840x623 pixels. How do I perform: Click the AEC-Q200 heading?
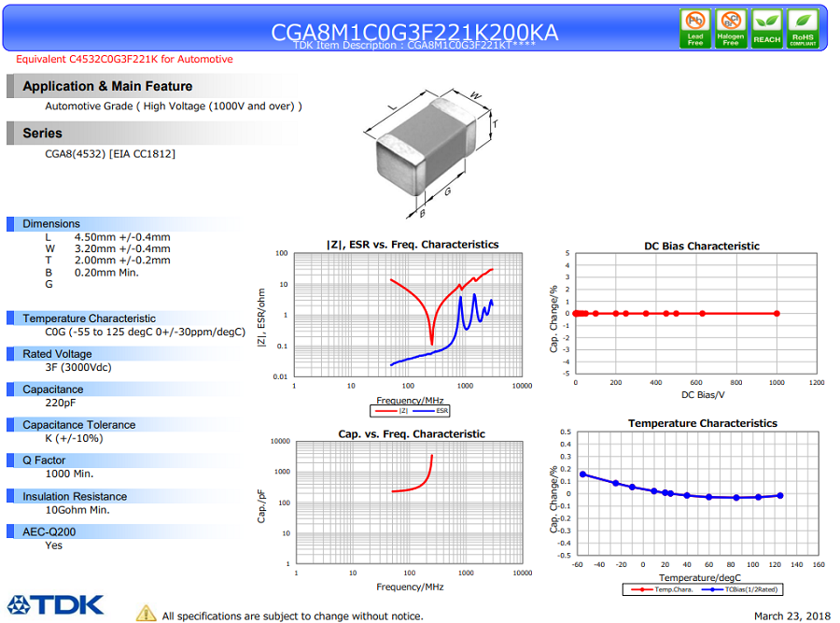pyautogui.click(x=49, y=531)
